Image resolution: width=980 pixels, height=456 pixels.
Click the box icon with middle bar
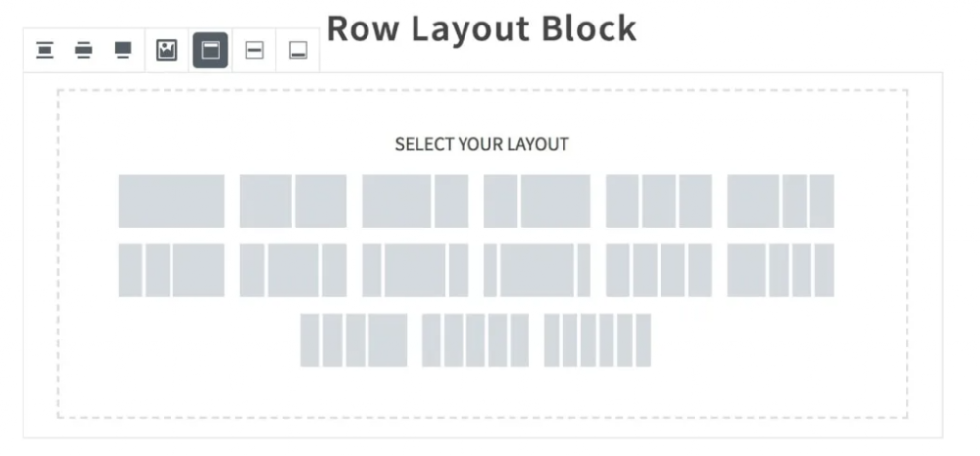coord(255,50)
